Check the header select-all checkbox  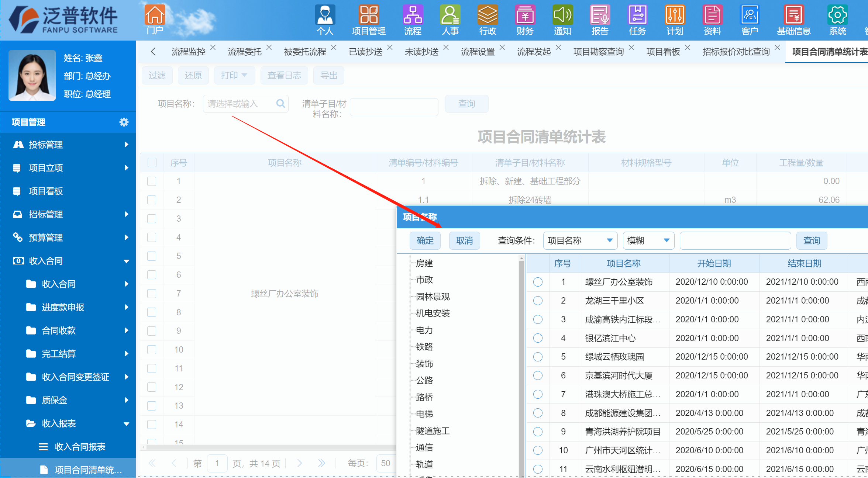point(152,163)
